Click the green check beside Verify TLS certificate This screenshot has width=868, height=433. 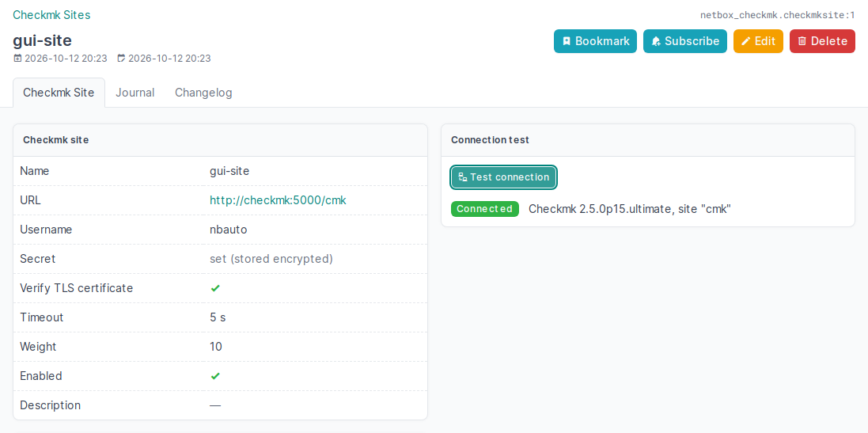pos(215,288)
